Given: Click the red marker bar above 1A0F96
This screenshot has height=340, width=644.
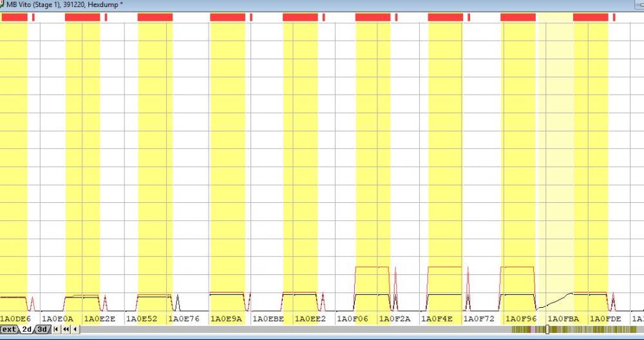Looking at the screenshot, I should [518, 17].
